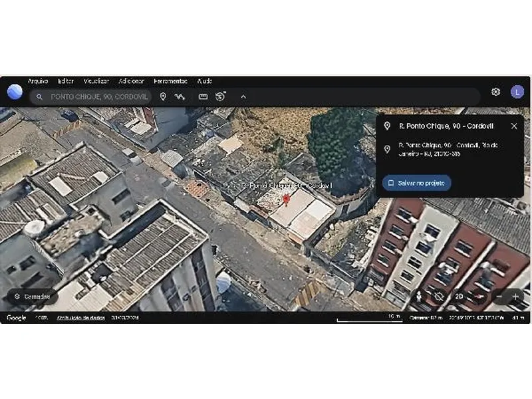The height and width of the screenshot is (399, 532).
Task: Click the search magnifier icon
Action: 39,96
